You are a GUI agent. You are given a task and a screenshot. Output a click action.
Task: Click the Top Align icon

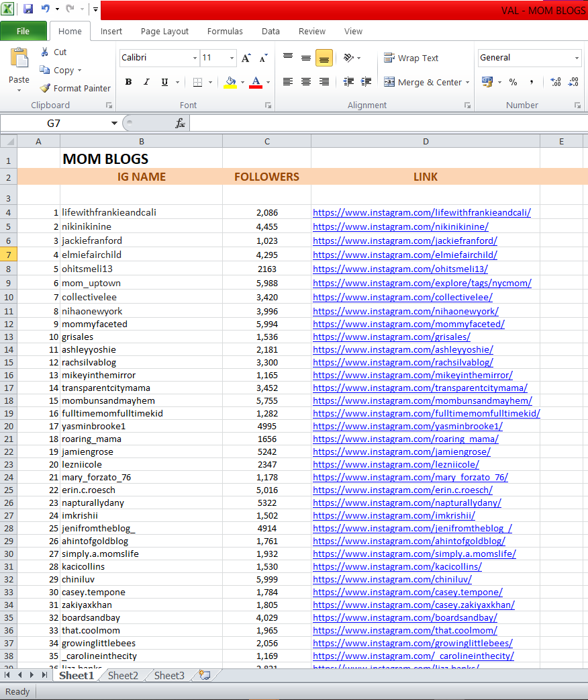pos(288,58)
